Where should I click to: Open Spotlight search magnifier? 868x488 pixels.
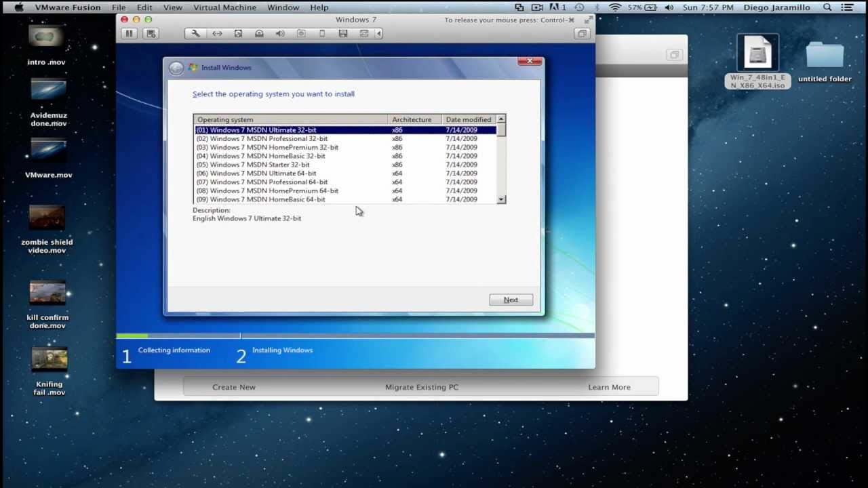[x=827, y=7]
